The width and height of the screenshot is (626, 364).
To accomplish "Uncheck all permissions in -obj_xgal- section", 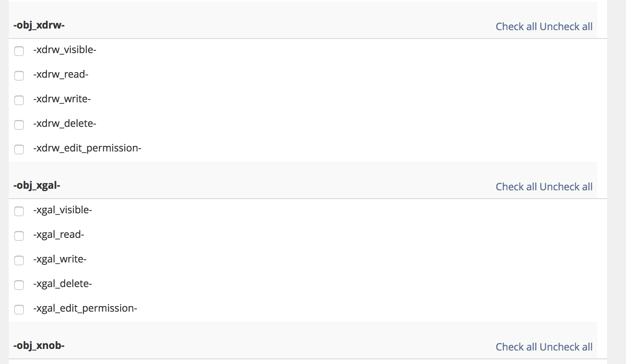I will tap(566, 187).
